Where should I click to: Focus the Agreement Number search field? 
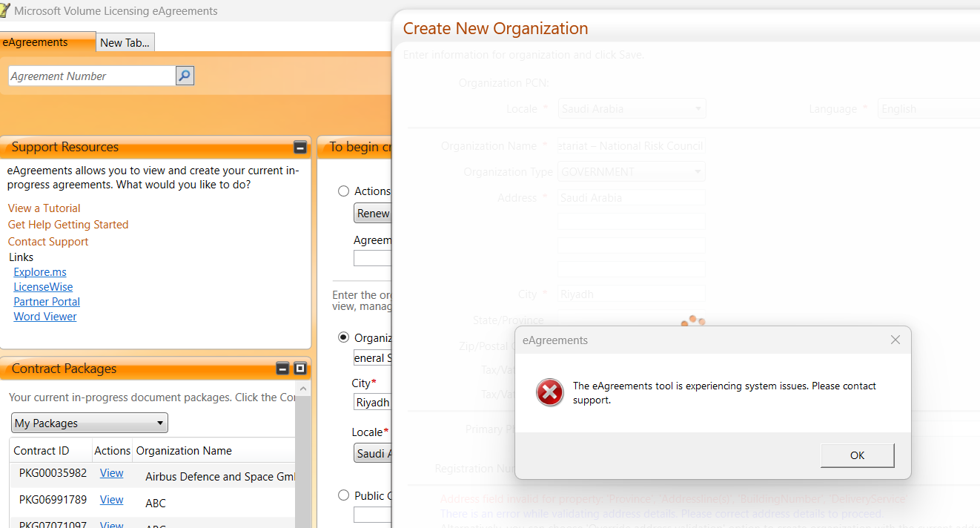pos(92,76)
